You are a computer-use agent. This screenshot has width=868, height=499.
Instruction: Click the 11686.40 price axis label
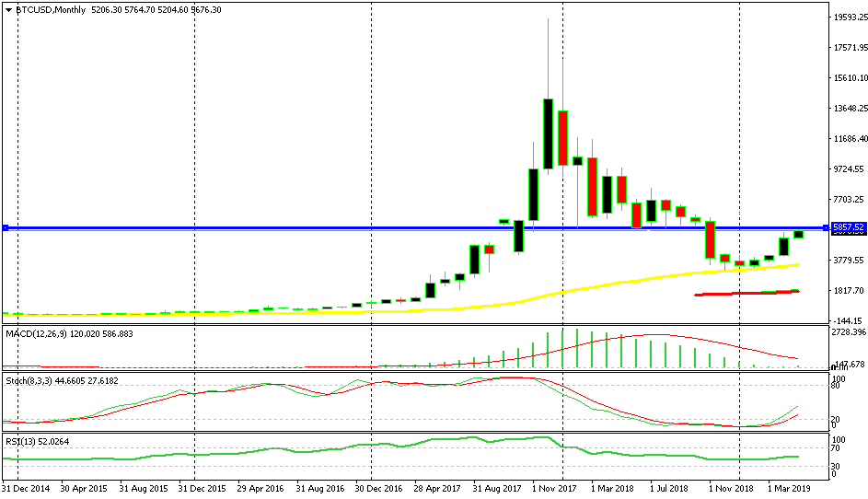coord(850,138)
